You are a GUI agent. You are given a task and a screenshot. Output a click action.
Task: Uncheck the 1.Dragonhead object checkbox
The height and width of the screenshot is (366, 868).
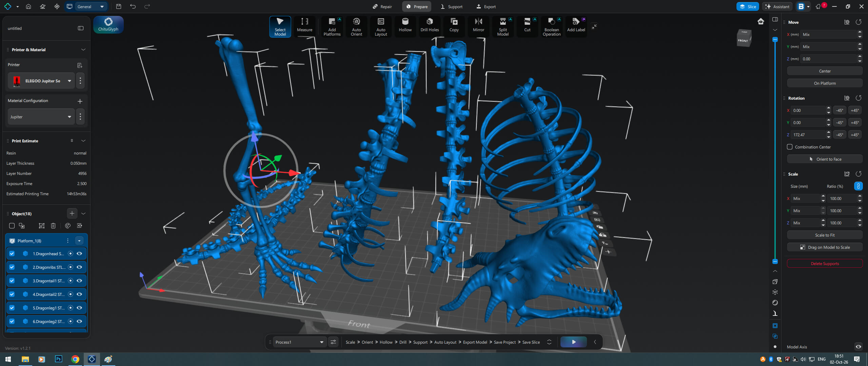(x=12, y=253)
